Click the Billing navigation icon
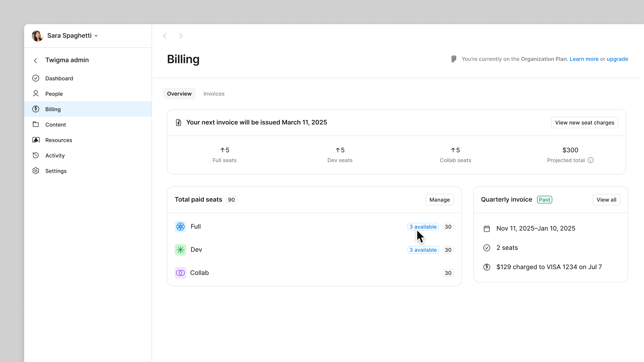The image size is (644, 362). [x=36, y=109]
